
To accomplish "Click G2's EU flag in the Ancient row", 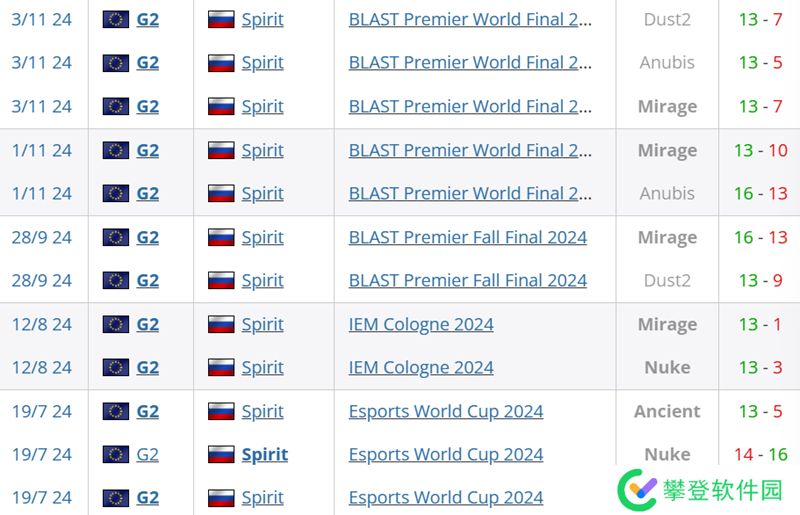I will click(x=116, y=412).
